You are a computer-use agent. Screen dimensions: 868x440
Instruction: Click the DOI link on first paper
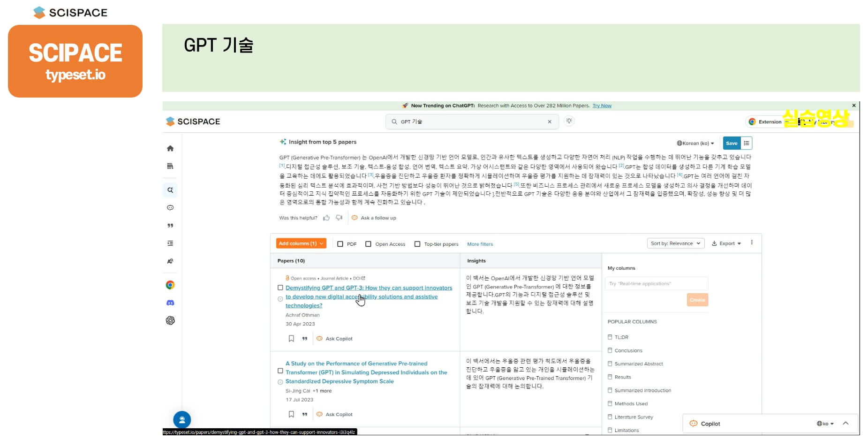pos(359,278)
